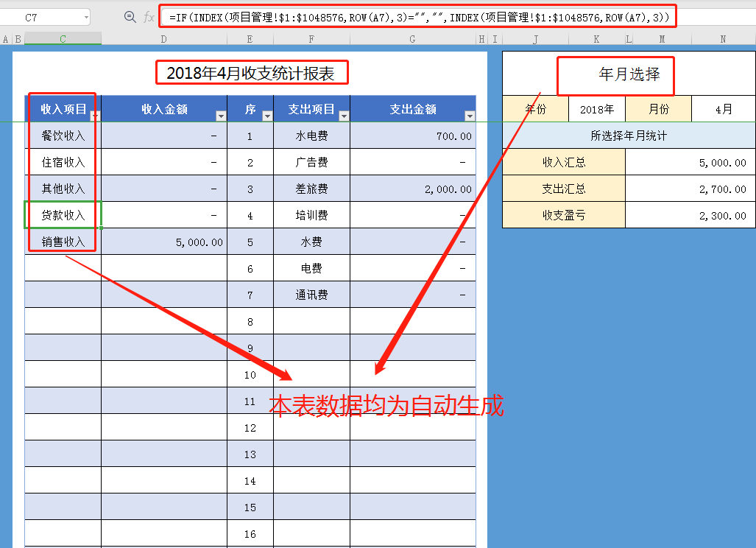Open filter dropdown on 支出项目 header
The width and height of the screenshot is (756, 548).
[x=344, y=116]
